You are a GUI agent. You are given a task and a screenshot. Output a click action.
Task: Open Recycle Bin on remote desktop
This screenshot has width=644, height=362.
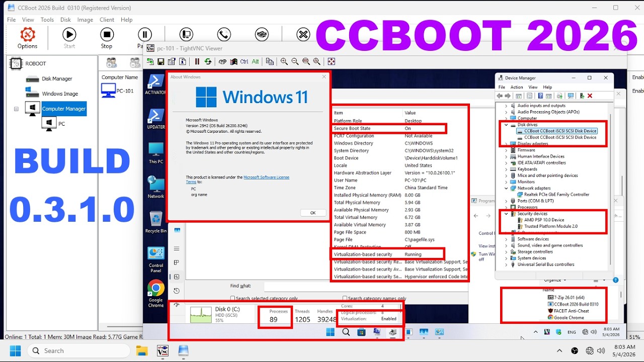pos(155,222)
